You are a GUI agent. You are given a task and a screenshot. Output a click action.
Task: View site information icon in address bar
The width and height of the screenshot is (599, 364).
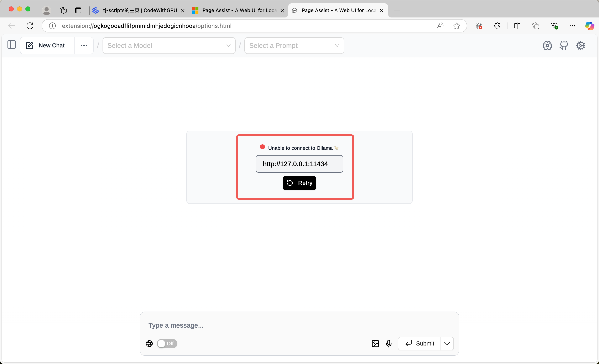(x=52, y=26)
